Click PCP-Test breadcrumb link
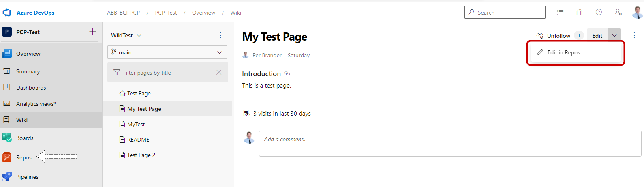 (x=166, y=13)
